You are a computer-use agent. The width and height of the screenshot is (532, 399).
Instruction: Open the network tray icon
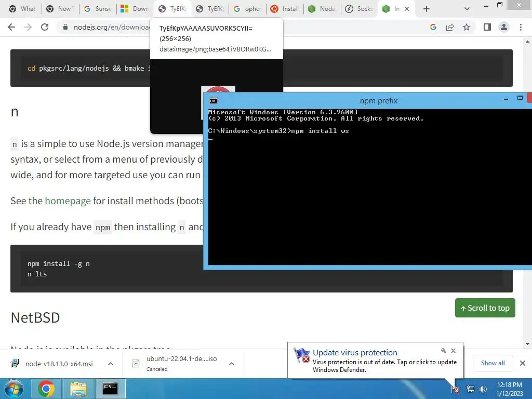pos(471,389)
